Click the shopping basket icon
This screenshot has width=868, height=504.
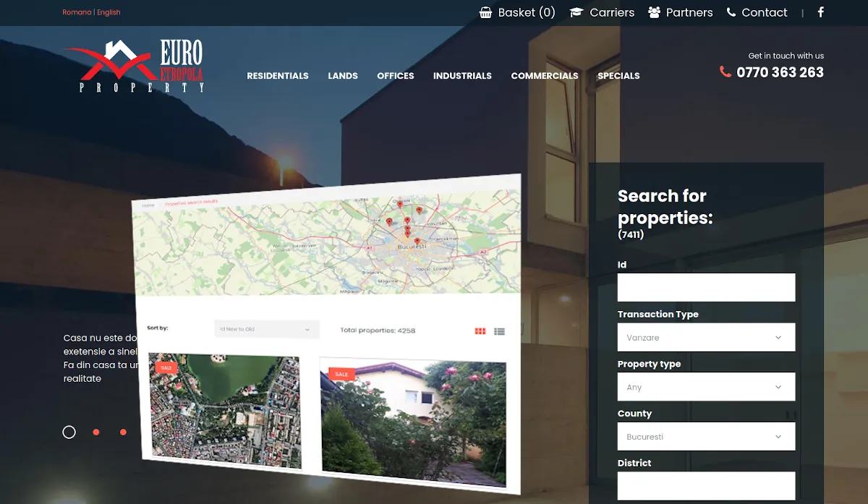point(486,12)
